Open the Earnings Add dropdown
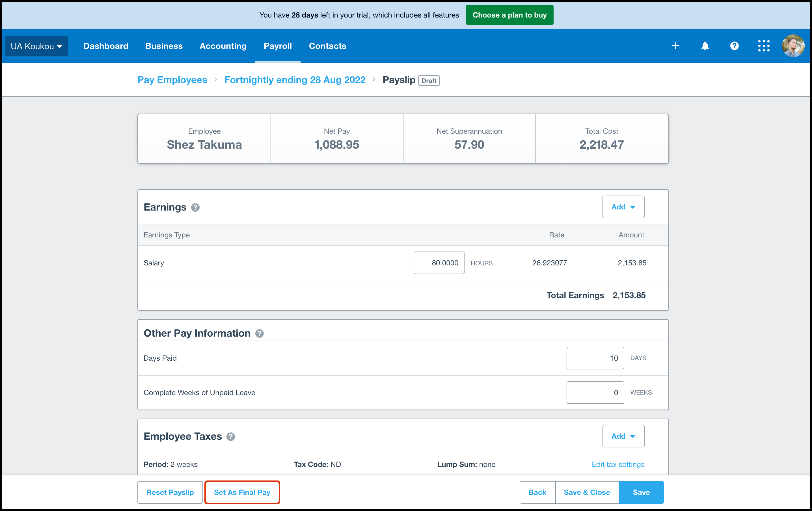 coord(623,207)
